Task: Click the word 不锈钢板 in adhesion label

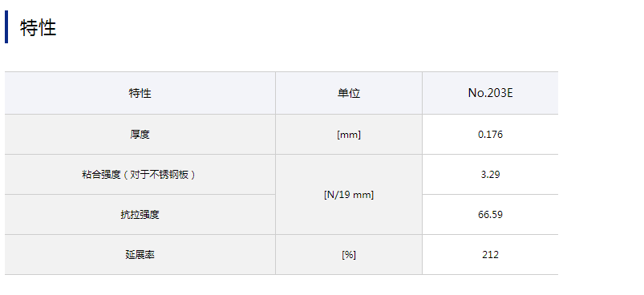Action: (169, 175)
